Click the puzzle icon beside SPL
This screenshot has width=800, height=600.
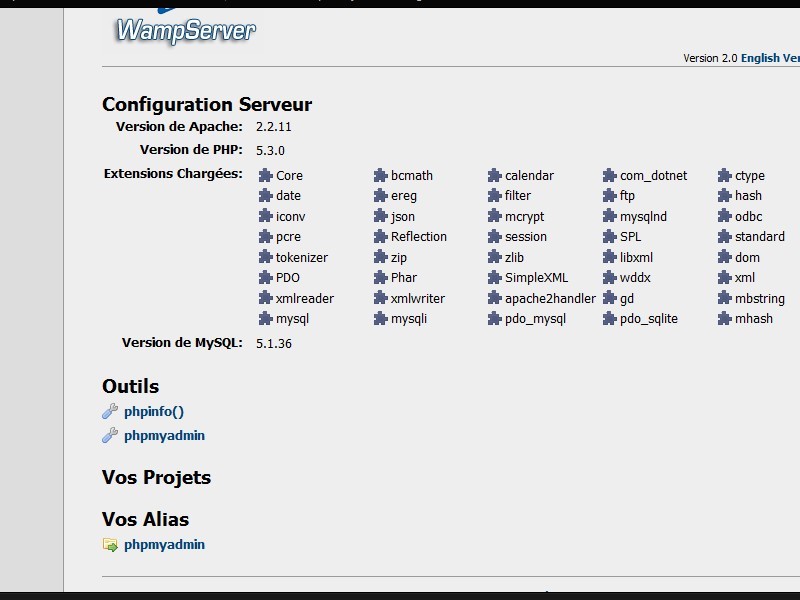610,237
